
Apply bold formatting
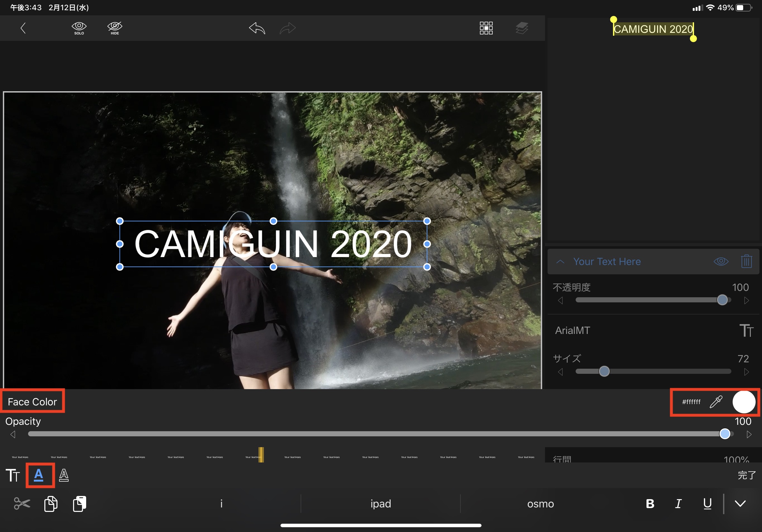[x=650, y=504]
